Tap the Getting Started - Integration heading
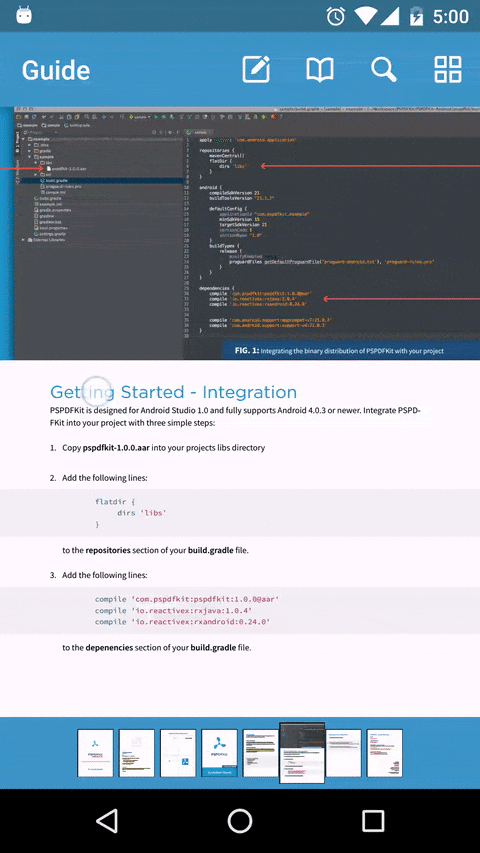 pos(174,392)
